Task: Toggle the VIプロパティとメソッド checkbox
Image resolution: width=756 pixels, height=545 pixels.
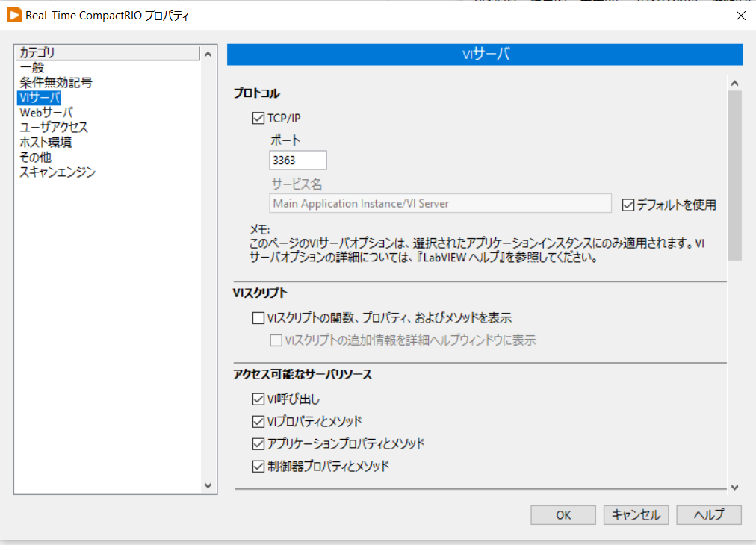Action: tap(258, 422)
